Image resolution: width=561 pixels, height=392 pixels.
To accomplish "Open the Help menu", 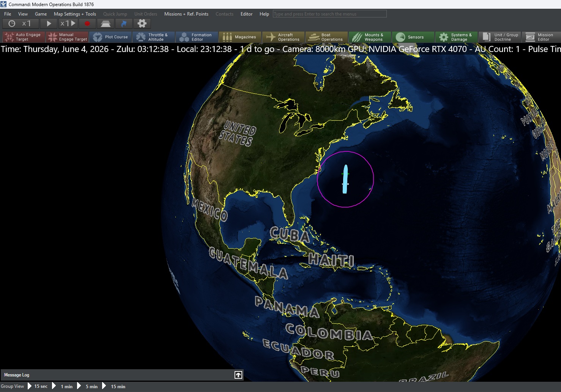I will 264,14.
